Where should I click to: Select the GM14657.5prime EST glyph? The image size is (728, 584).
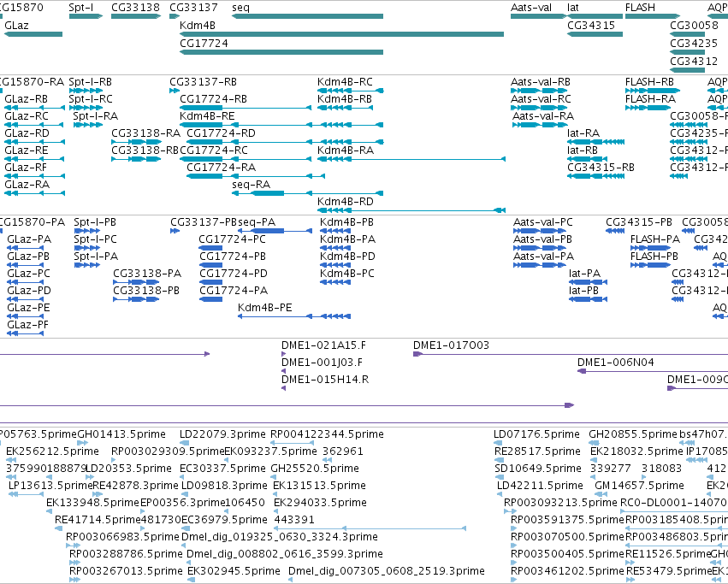pyautogui.click(x=601, y=494)
